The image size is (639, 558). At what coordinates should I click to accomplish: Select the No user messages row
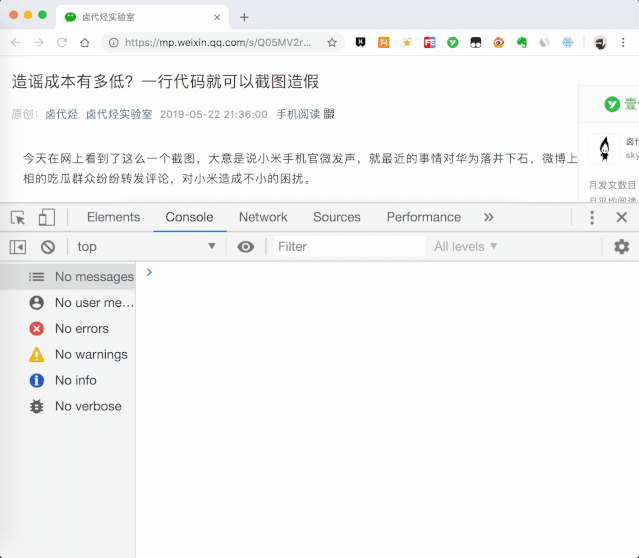click(x=68, y=302)
